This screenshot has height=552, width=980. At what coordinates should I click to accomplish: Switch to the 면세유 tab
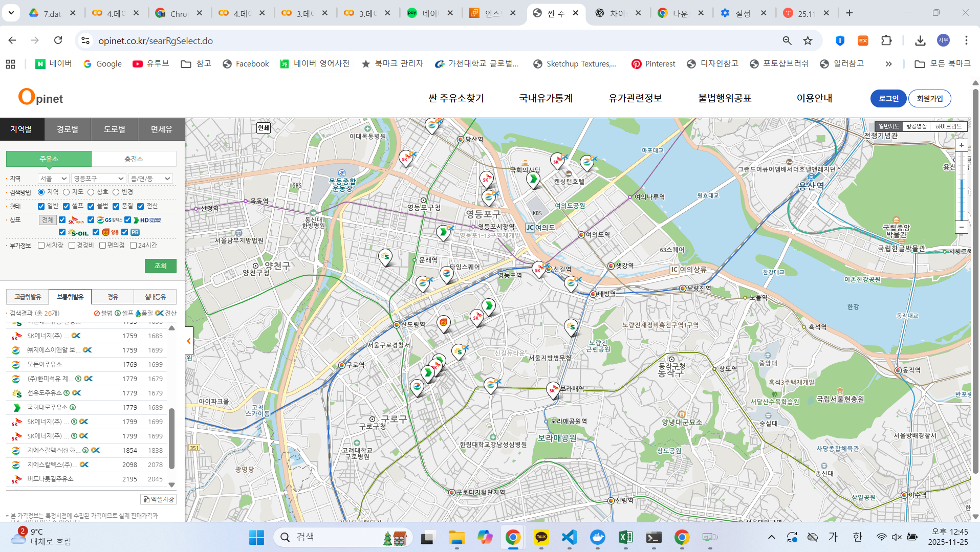pyautogui.click(x=161, y=129)
